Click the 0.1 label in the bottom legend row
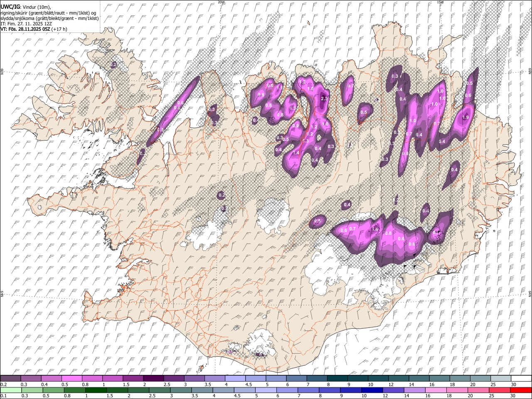This screenshot has height=399, width=532. pyautogui.click(x=3, y=396)
